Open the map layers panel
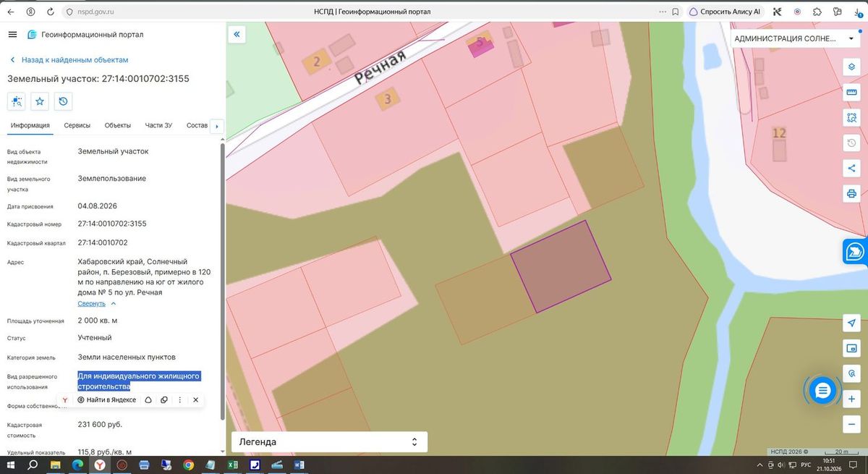868x474 pixels. [x=851, y=67]
